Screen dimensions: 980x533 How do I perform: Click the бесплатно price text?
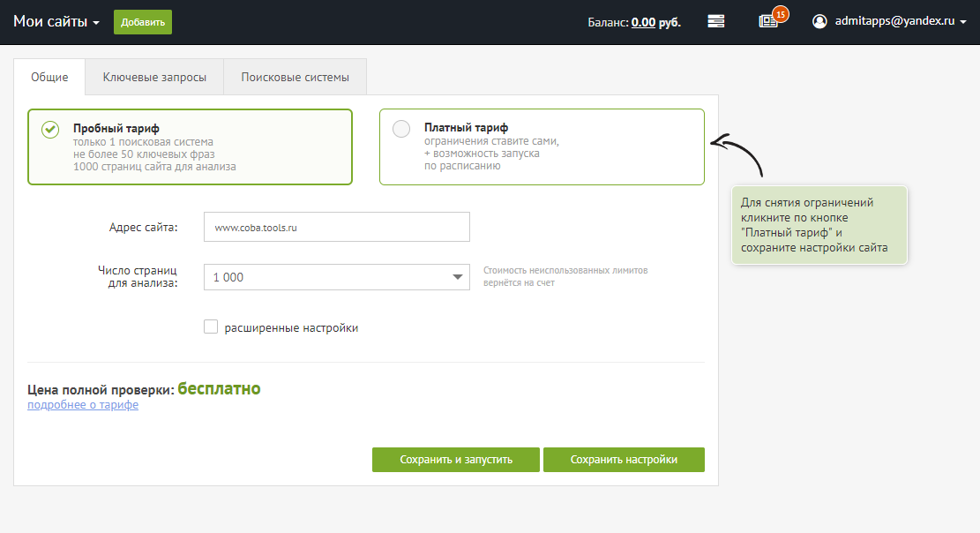click(219, 388)
